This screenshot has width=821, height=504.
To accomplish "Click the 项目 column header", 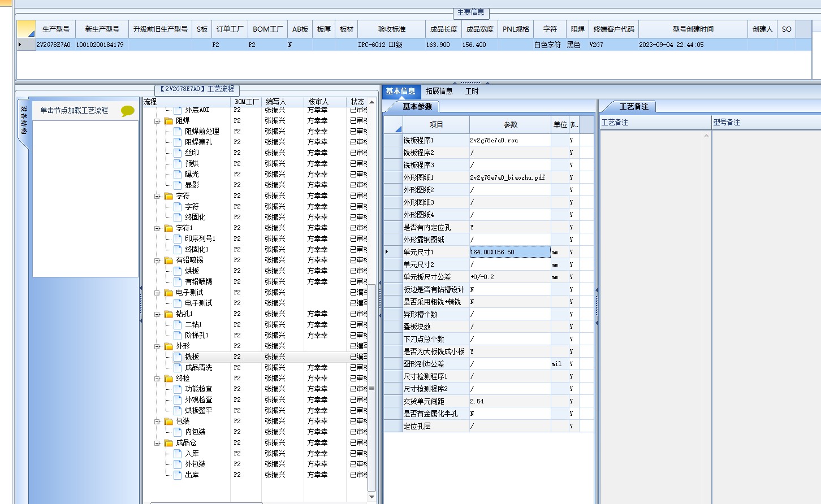I will click(436, 124).
